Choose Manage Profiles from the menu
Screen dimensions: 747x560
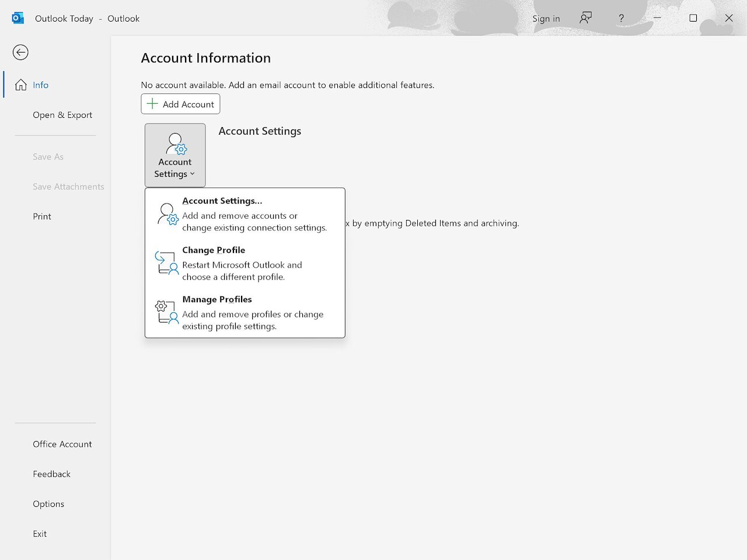click(217, 299)
